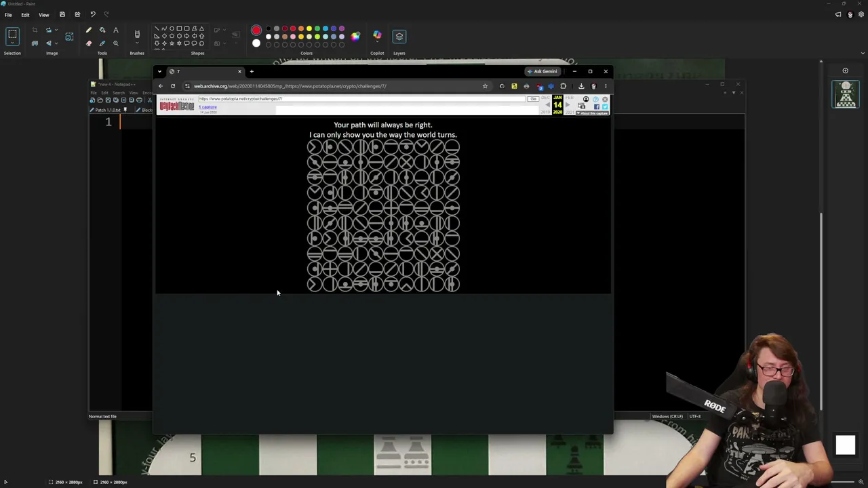Expand the Brushes dropdown arrow
The width and height of the screenshot is (868, 488).
(137, 44)
